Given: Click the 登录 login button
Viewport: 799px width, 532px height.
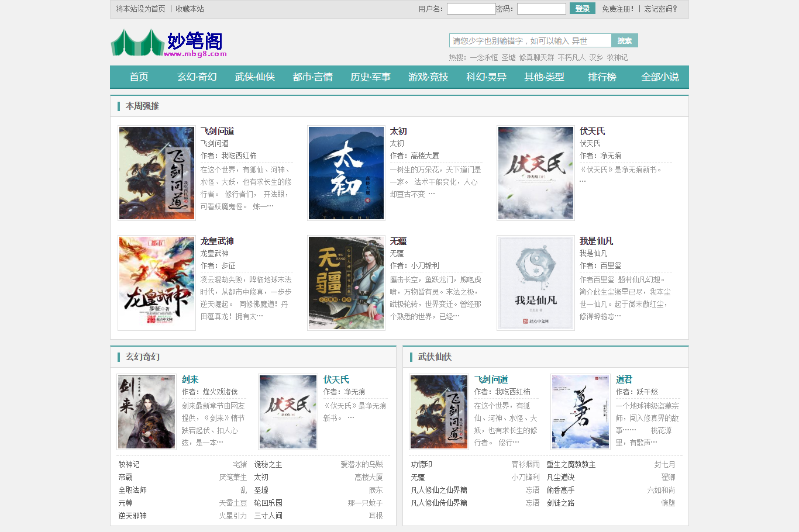Looking at the screenshot, I should coord(582,9).
